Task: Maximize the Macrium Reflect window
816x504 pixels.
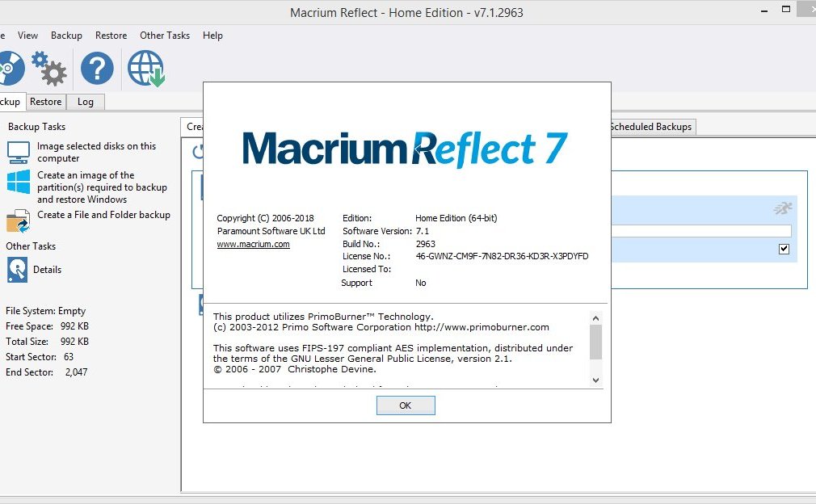Action: (x=786, y=10)
